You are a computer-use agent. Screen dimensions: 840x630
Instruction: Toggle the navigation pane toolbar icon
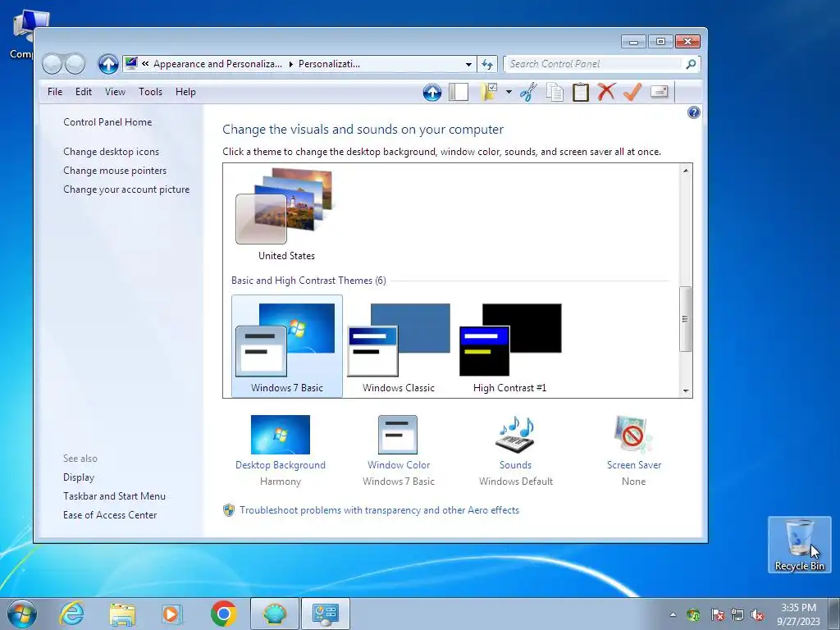click(x=459, y=92)
